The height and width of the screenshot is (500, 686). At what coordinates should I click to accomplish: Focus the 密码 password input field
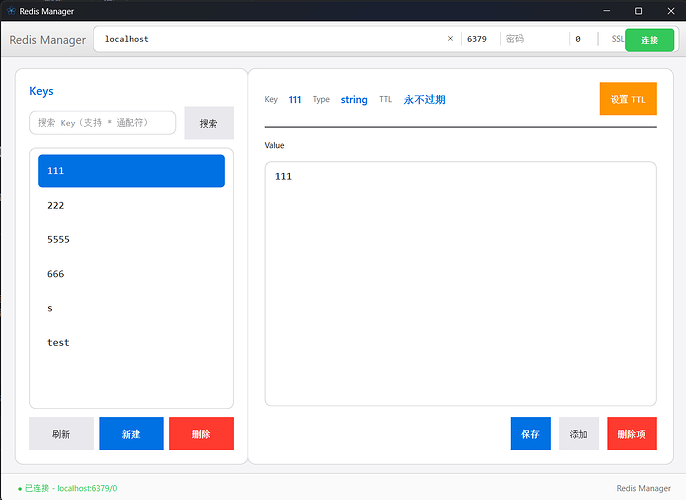[x=535, y=39]
